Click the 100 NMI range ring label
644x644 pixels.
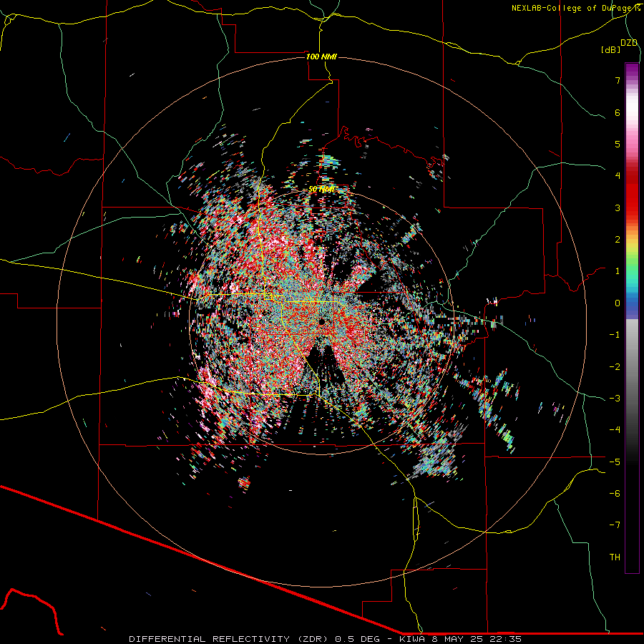click(321, 57)
